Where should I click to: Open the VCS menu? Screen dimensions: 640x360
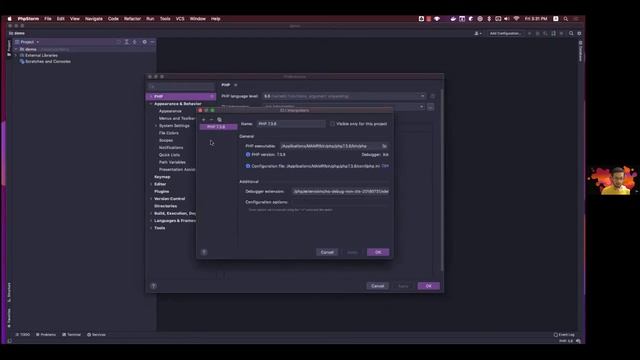click(x=180, y=19)
